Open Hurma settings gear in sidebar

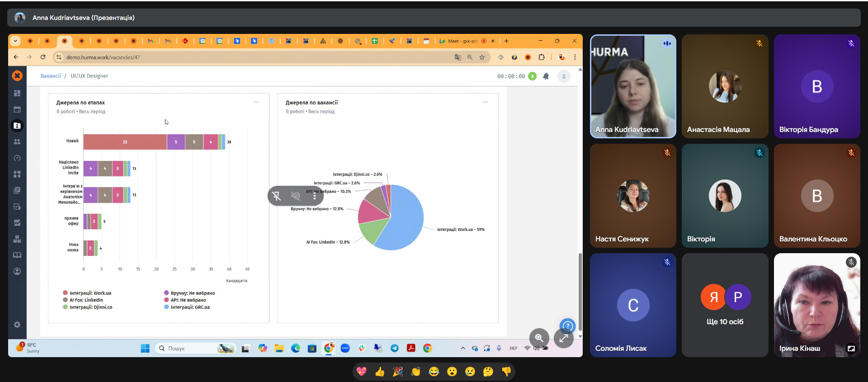click(x=17, y=325)
